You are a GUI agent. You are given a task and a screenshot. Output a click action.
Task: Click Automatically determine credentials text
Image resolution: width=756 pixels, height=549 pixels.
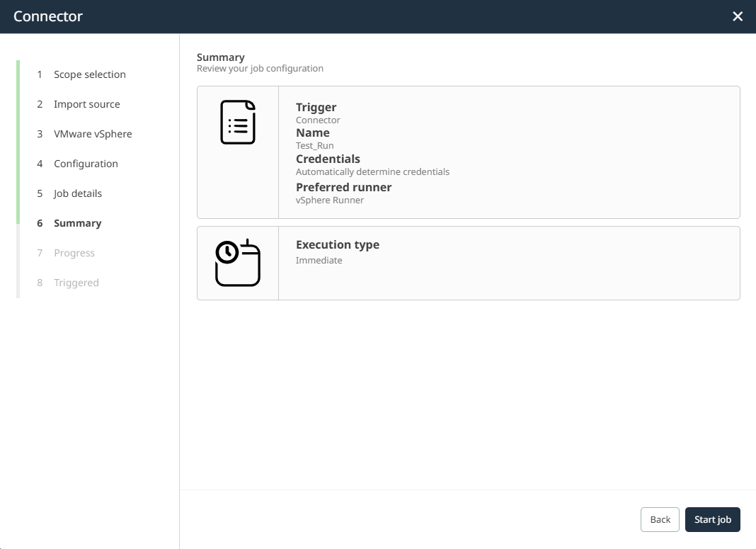click(x=372, y=171)
